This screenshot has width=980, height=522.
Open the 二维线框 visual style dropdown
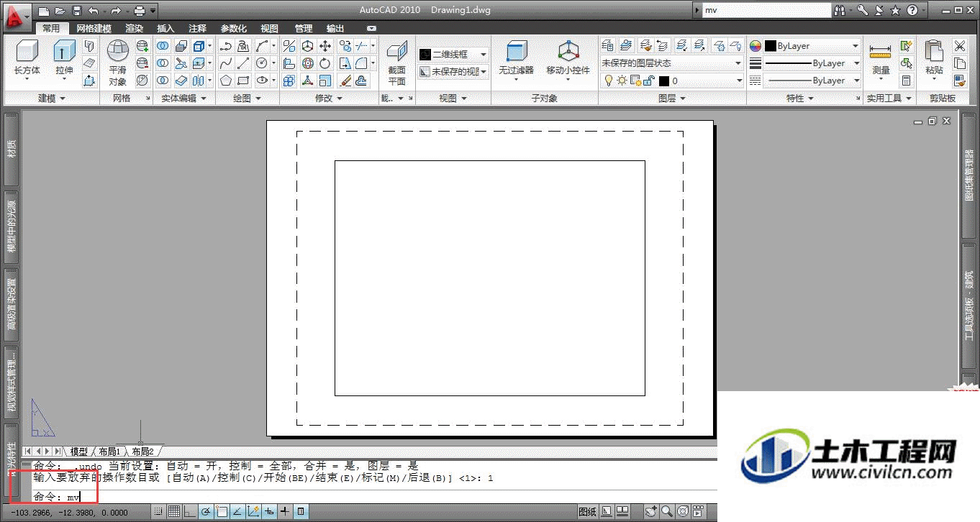(453, 55)
